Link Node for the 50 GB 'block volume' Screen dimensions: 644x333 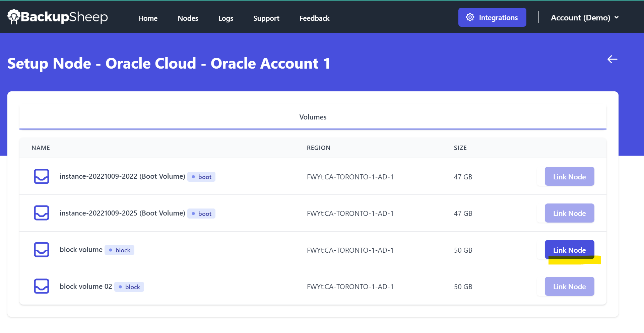[x=570, y=250]
